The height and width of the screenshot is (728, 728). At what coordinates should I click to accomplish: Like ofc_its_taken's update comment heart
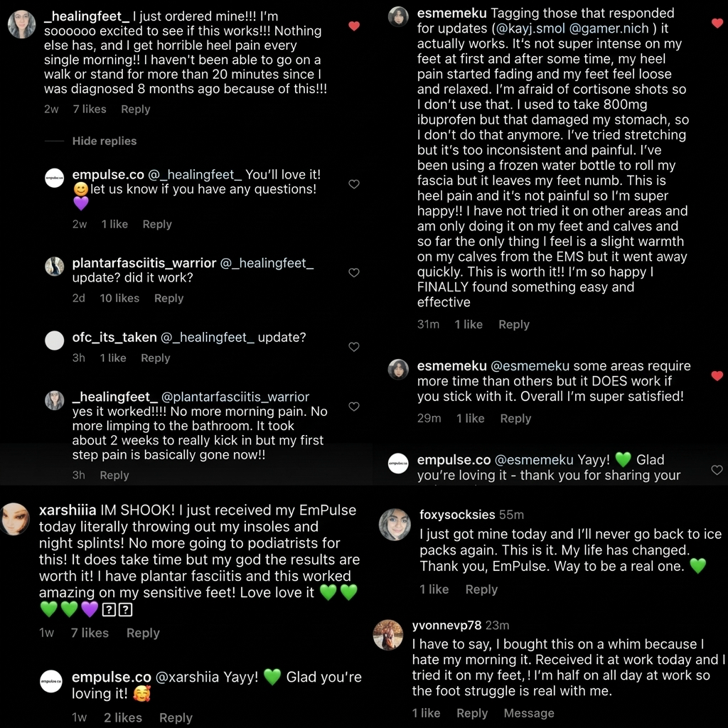354,347
